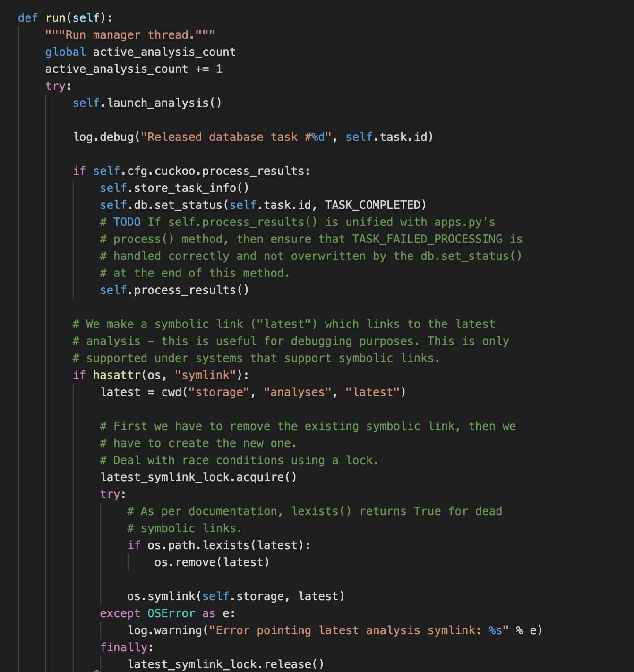Screen dimensions: 634x672
Task: Click the OSError exception class
Action: pos(171,613)
